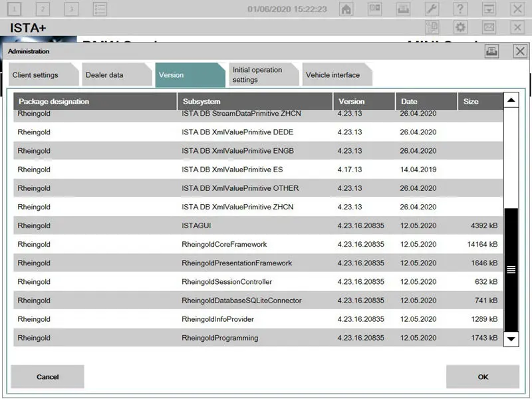Click the scroll down arrow of table
Viewport: 532px width, 399px height.
[511, 338]
